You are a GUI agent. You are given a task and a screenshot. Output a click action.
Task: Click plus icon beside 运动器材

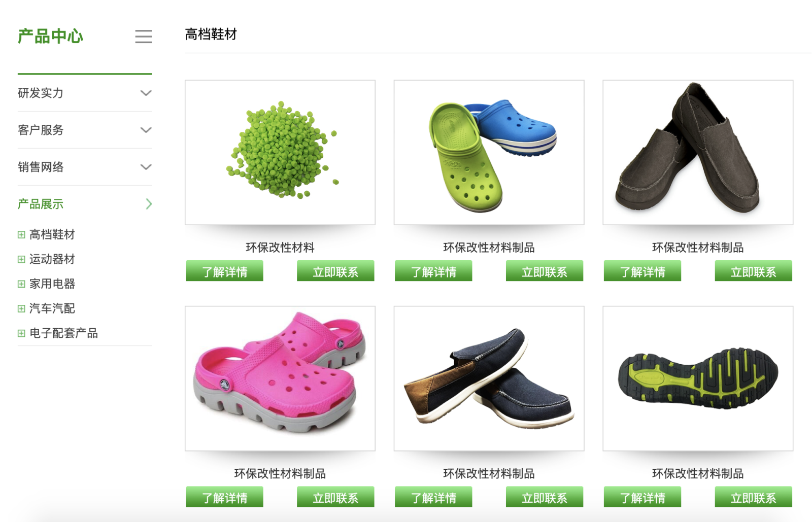click(21, 259)
